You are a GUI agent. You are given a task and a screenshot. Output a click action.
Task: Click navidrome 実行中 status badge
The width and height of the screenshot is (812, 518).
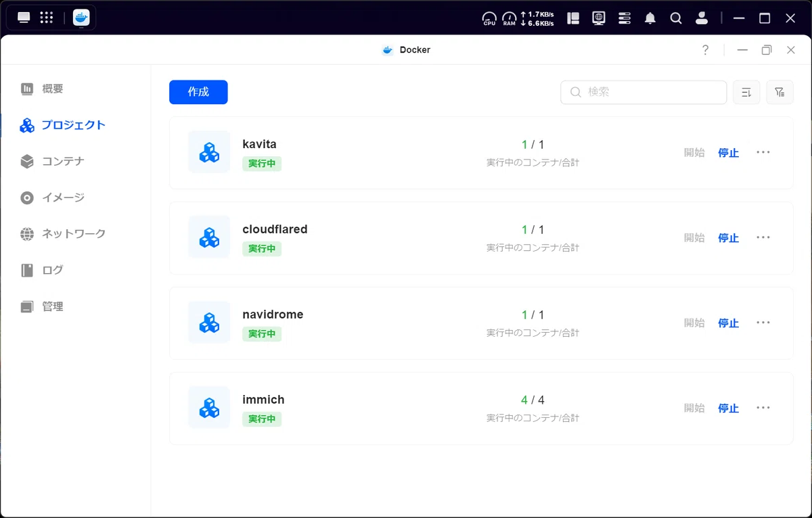262,334
